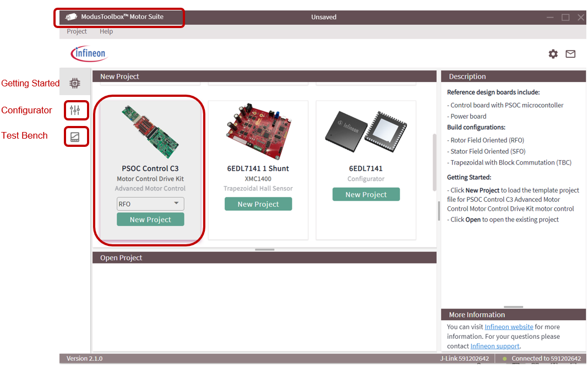Click the Rotor Field Oriented (RFO) line
Viewport: 588px width, 368px height.
coord(486,140)
